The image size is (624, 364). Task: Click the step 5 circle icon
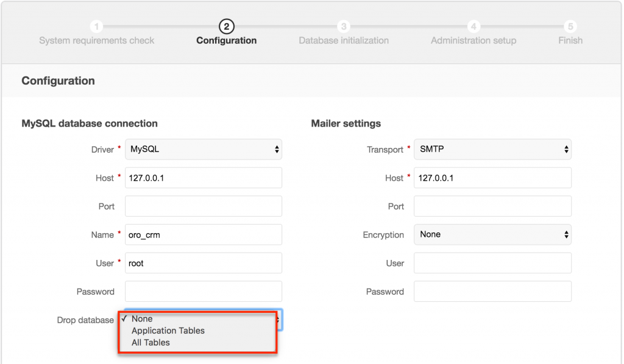[570, 27]
